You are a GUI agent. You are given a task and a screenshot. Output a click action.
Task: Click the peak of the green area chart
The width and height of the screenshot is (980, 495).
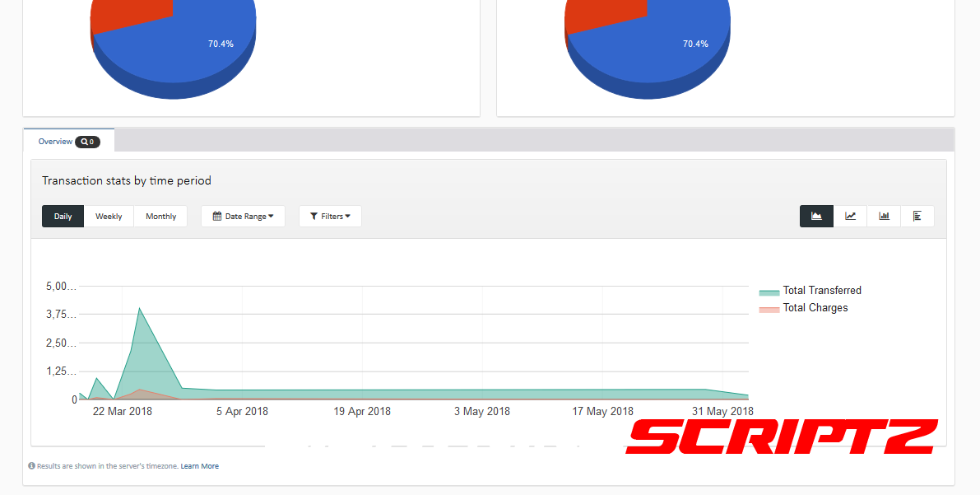click(140, 309)
